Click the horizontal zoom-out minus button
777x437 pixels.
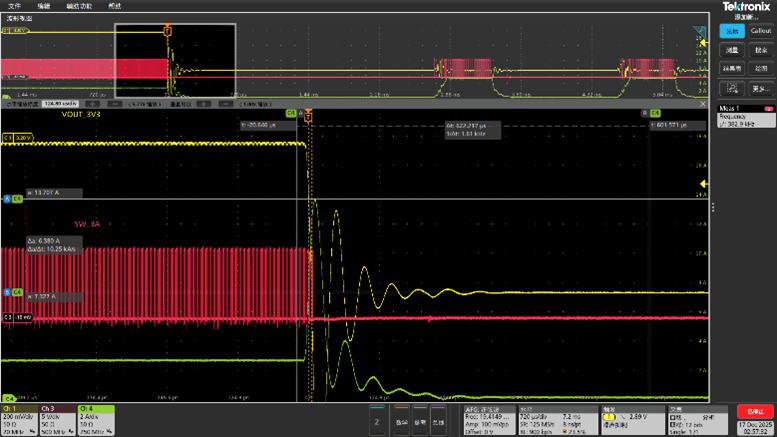[x=114, y=104]
